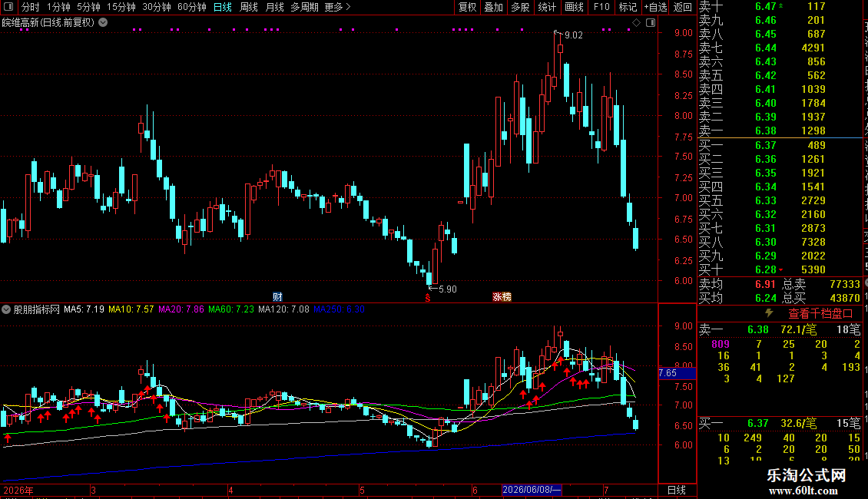This screenshot has width=868, height=499.
Task: Click the 财 financial marker on chart
Action: [x=277, y=297]
